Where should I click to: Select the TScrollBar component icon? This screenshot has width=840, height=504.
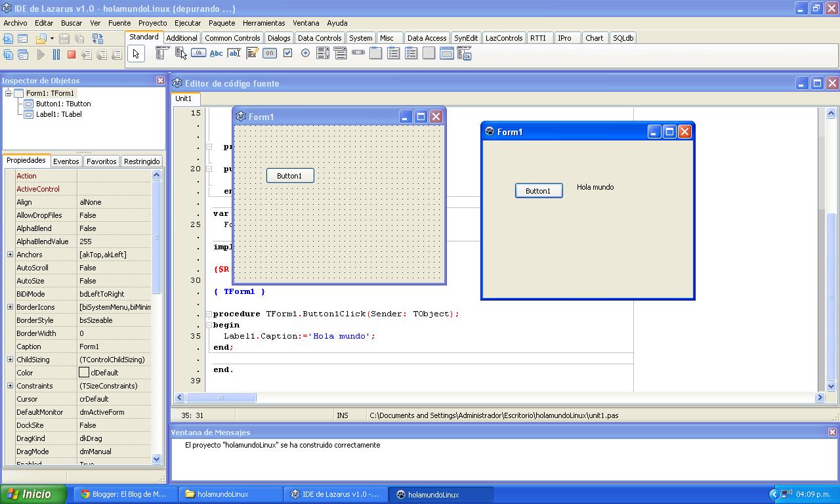(358, 52)
